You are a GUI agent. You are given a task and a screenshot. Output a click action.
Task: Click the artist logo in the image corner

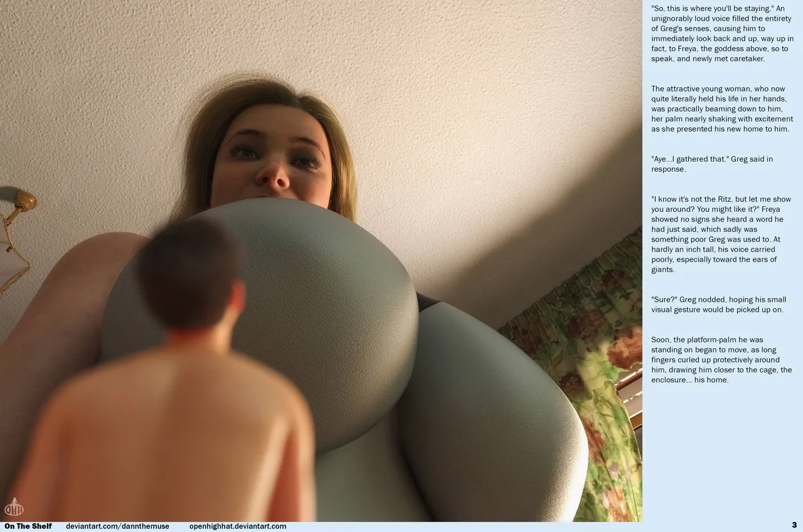click(x=14, y=508)
